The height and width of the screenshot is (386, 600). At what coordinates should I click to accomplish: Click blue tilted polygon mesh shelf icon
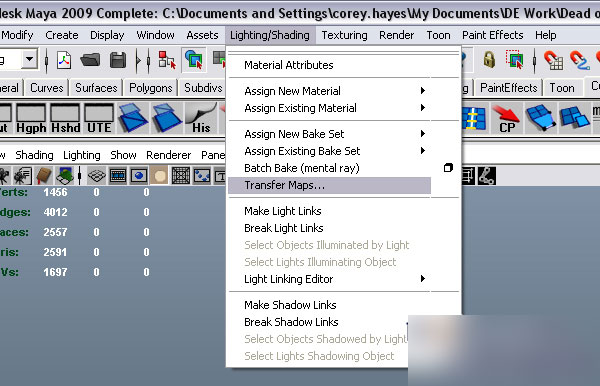pos(540,118)
